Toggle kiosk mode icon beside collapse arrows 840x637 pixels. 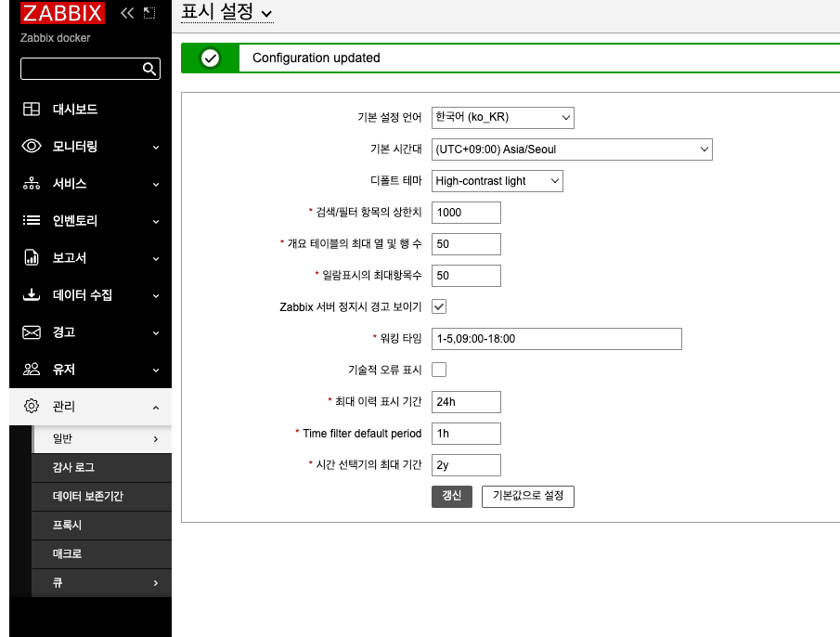(x=149, y=13)
